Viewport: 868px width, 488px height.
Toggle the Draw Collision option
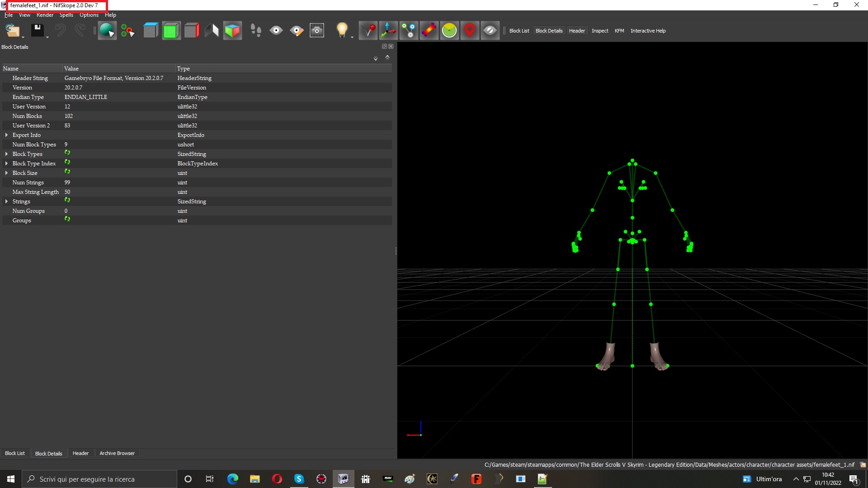point(429,31)
